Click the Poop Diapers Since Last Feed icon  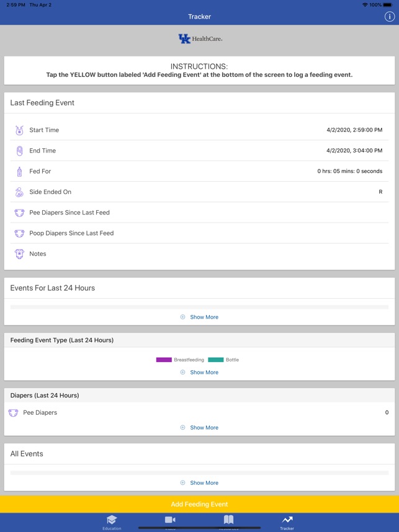point(19,234)
